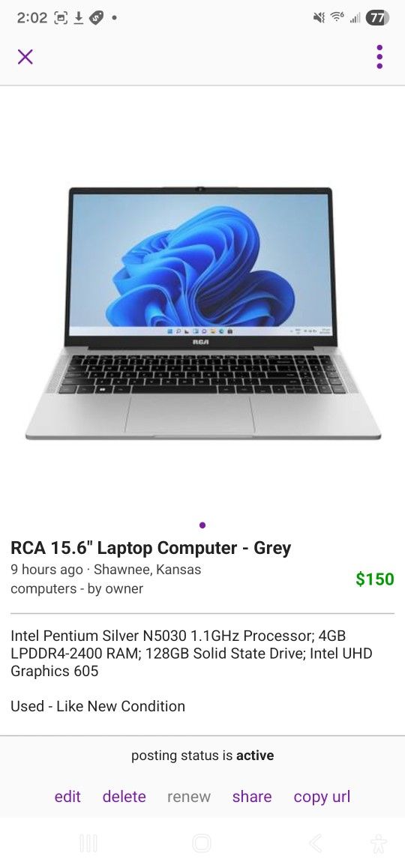The image size is (405, 868).
Task: Open Android recent apps button
Action: (x=88, y=843)
